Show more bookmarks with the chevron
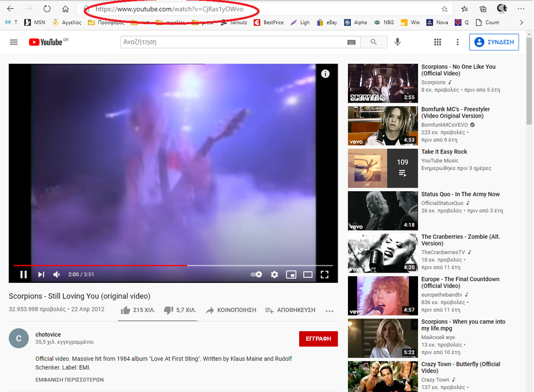 (521, 22)
